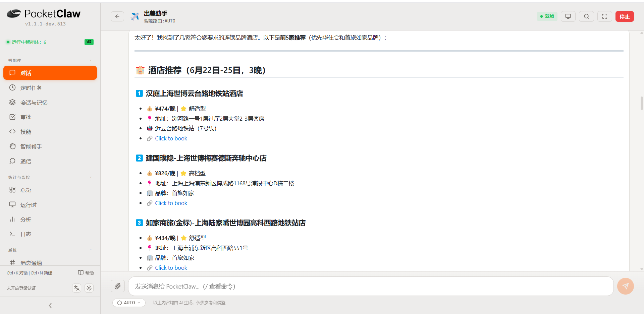The image size is (644, 314).
Task: Click the WS connection badge
Action: click(x=89, y=42)
